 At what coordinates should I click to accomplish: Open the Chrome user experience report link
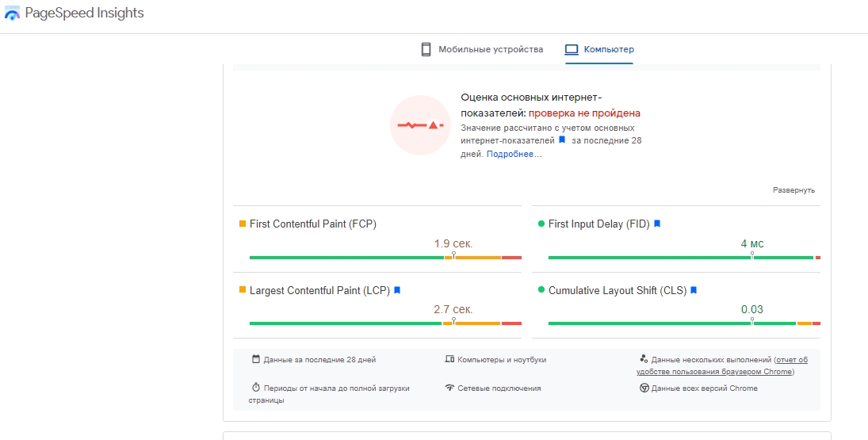pyautogui.click(x=721, y=365)
